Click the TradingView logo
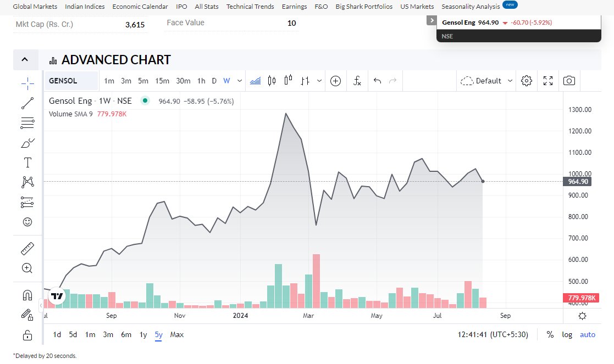The image size is (614, 364). pos(57,296)
